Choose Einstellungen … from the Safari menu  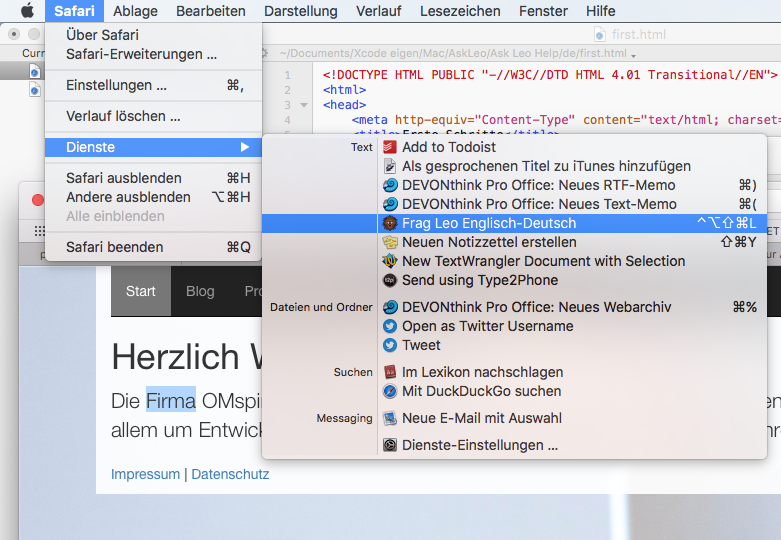(x=116, y=85)
